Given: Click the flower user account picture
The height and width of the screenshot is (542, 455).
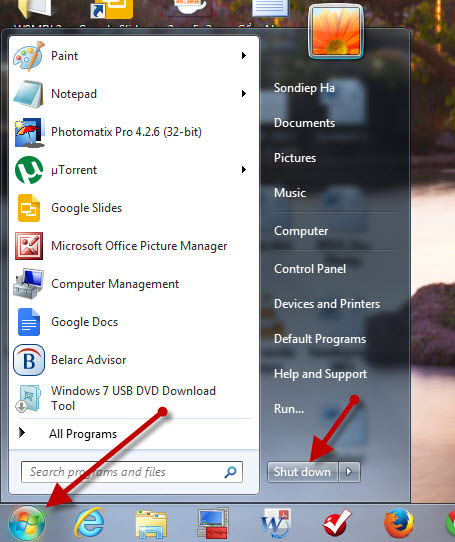Looking at the screenshot, I should click(336, 31).
